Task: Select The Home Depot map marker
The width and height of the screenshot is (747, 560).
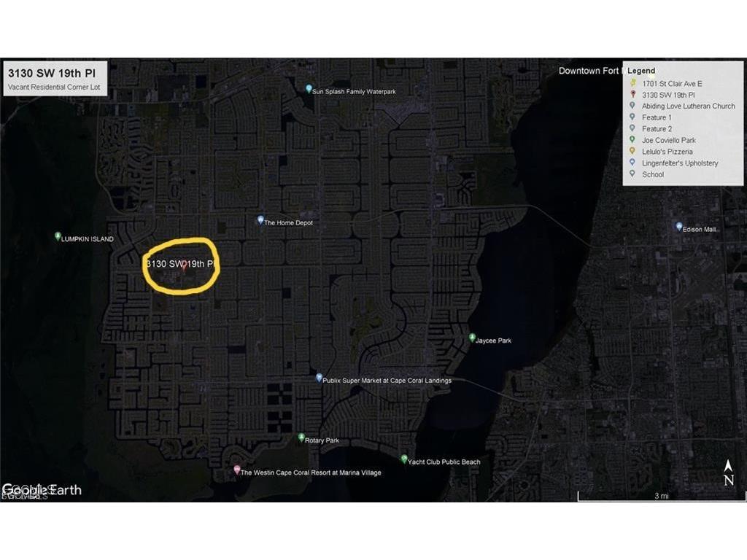Action: [x=260, y=220]
